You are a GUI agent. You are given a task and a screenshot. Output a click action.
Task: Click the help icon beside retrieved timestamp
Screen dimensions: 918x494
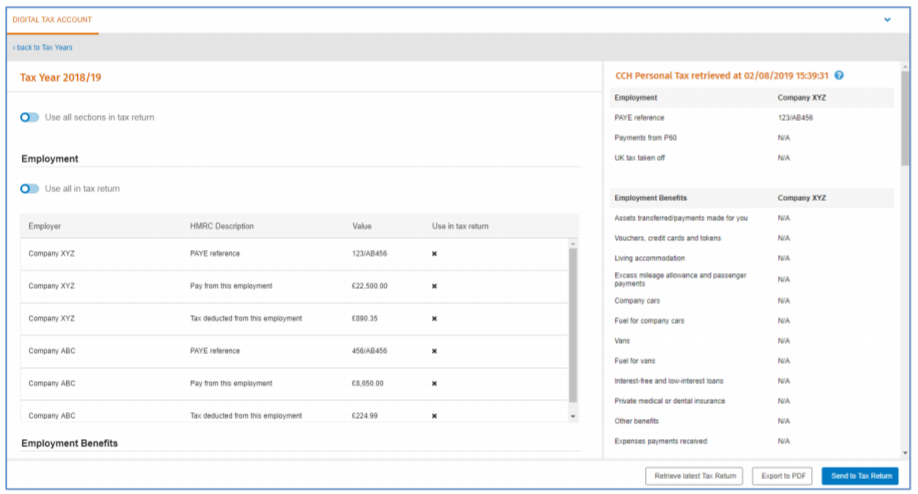839,76
